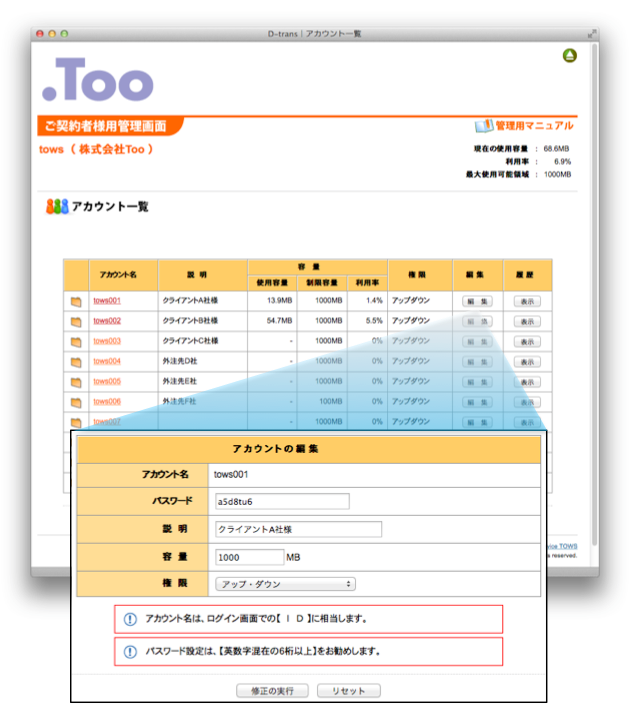Click the 管理用マニュアル book icon

(x=484, y=126)
